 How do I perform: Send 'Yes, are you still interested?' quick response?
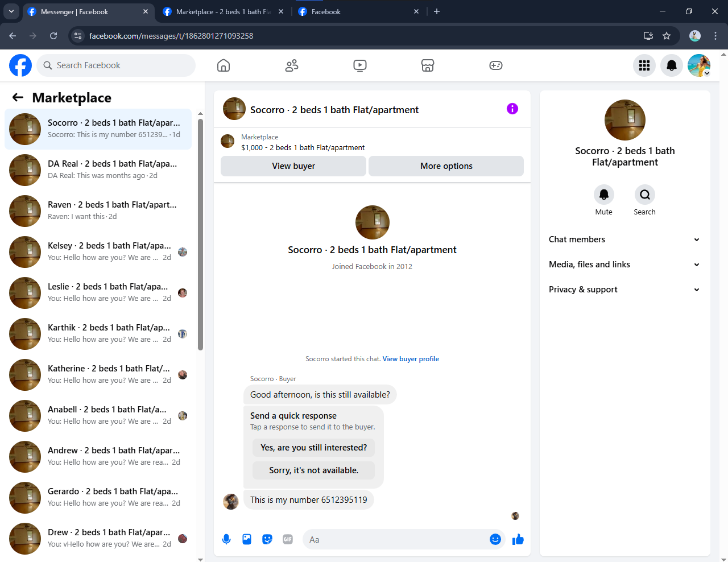pos(313,448)
